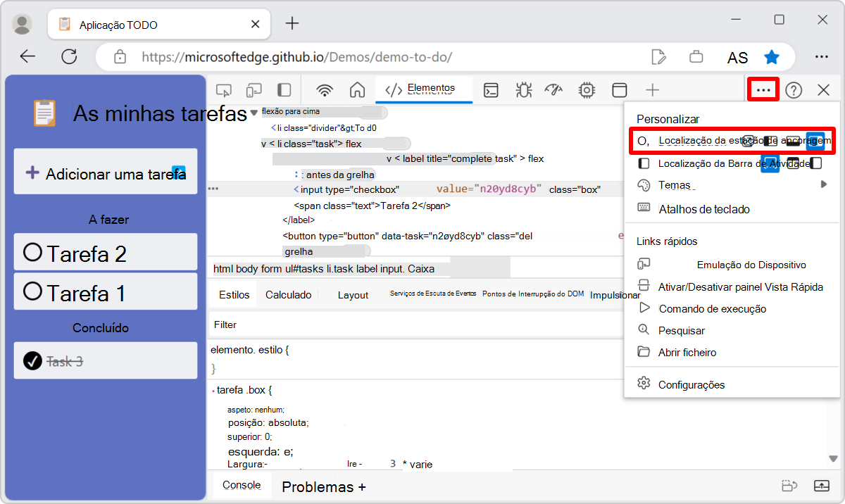Open the browser profile avatar
The height and width of the screenshot is (504, 845).
coord(23,24)
